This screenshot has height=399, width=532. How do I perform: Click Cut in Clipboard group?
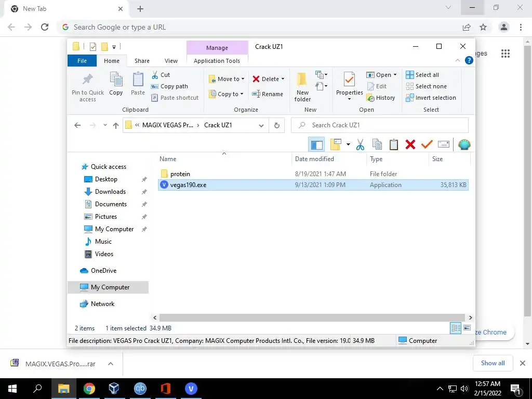161,75
